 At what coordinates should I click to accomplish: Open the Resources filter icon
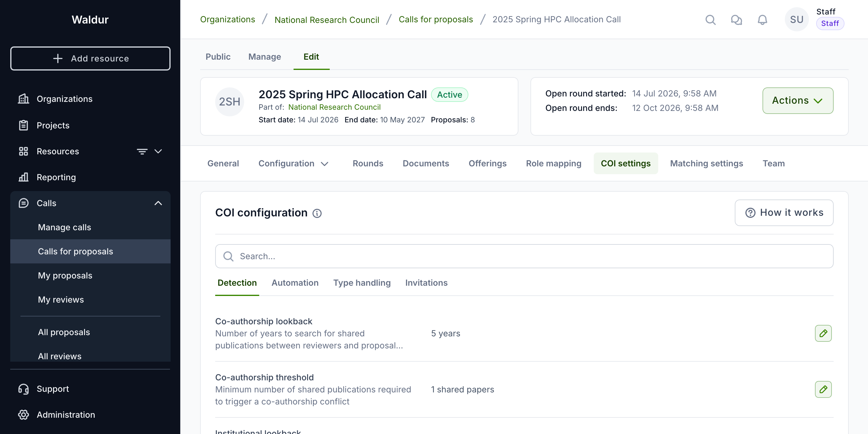[142, 151]
